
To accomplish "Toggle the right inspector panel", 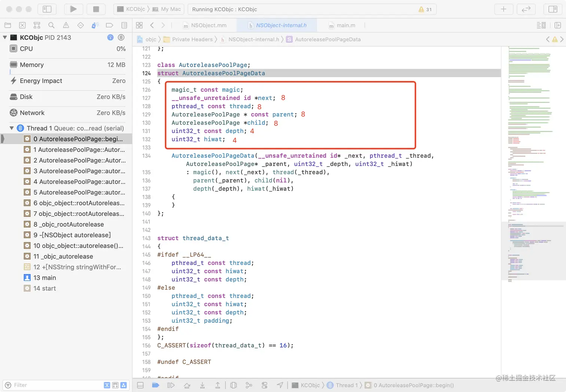I will tap(553, 9).
